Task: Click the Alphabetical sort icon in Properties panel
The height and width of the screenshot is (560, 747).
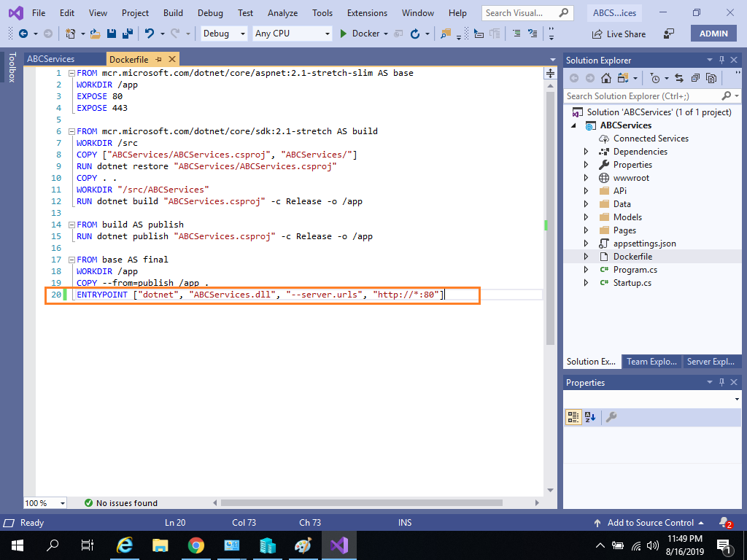Action: pos(591,417)
